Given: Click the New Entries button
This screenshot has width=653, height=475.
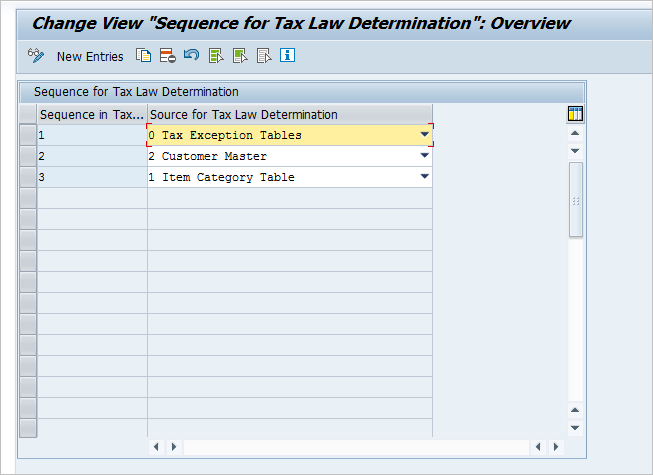Looking at the screenshot, I should 90,56.
